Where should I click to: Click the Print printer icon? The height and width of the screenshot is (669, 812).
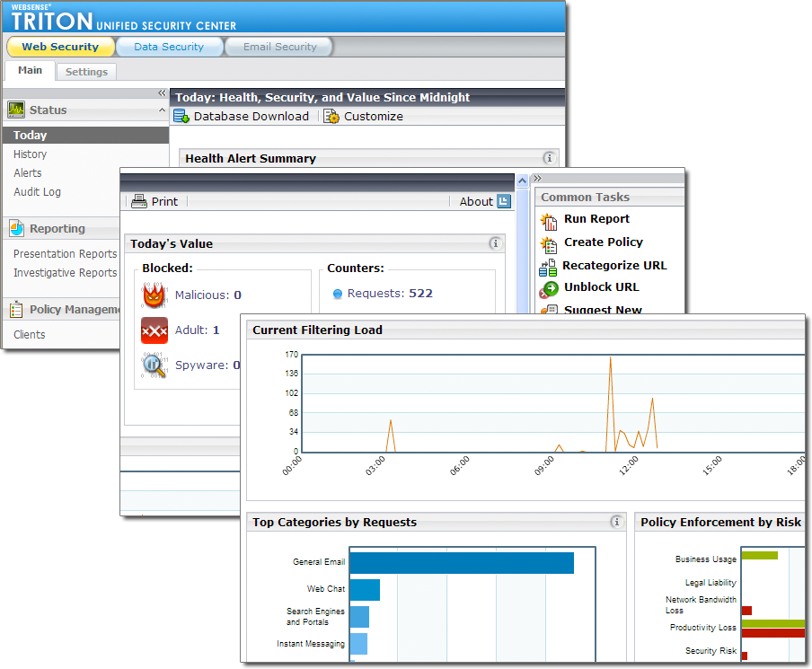pyautogui.click(x=139, y=201)
